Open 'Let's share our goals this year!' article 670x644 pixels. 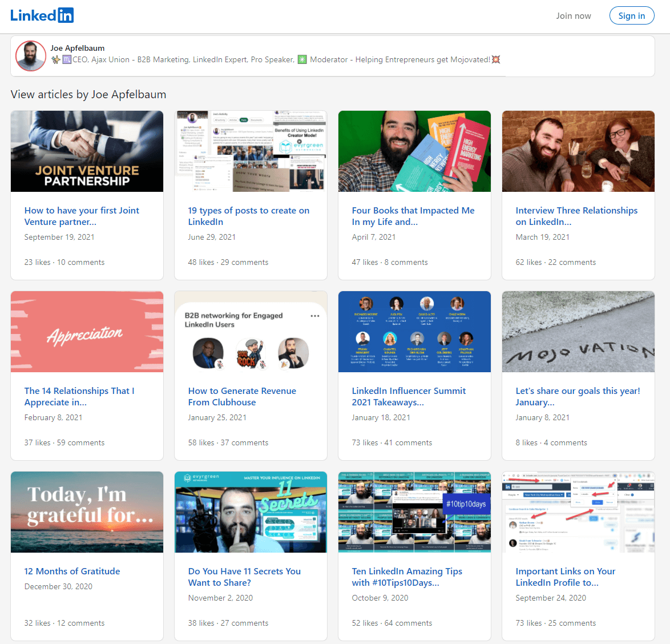coord(578,397)
